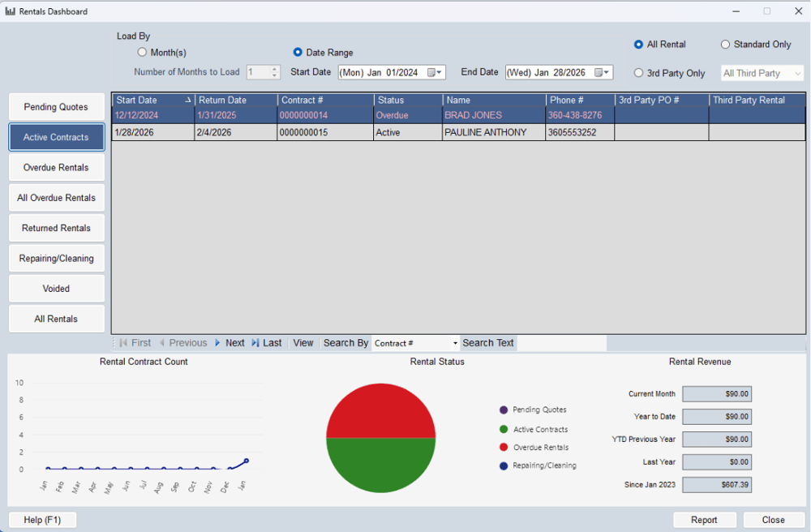Image resolution: width=811 pixels, height=532 pixels.
Task: Select the Standard Only radio option
Action: (726, 45)
